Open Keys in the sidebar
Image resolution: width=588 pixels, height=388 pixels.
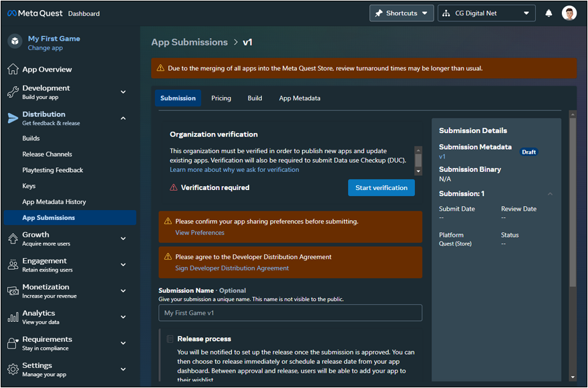tap(29, 186)
